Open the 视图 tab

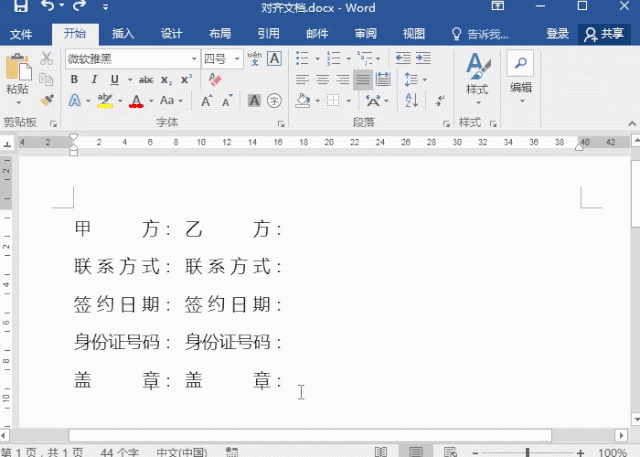coord(414,33)
